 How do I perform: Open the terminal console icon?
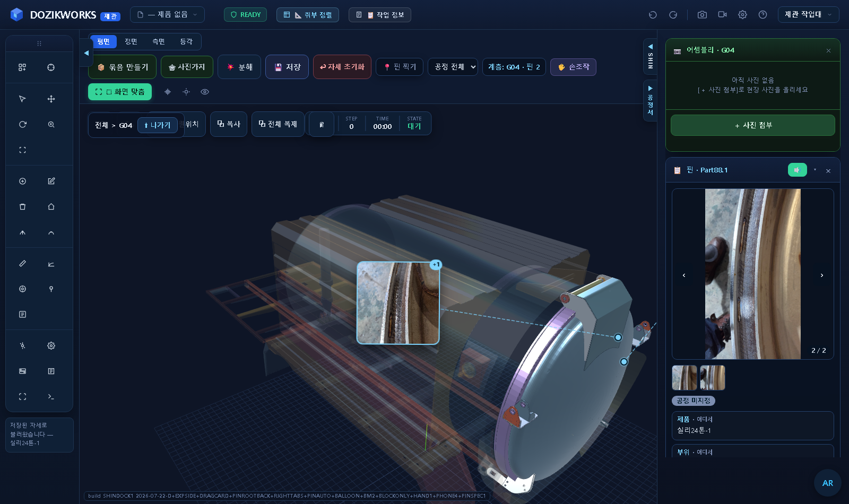pos(51,397)
